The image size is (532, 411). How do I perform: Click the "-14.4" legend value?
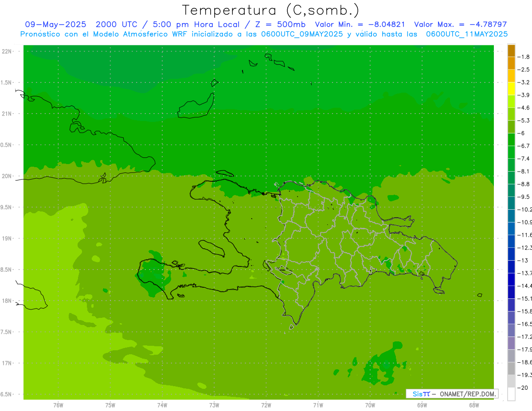pyautogui.click(x=524, y=286)
